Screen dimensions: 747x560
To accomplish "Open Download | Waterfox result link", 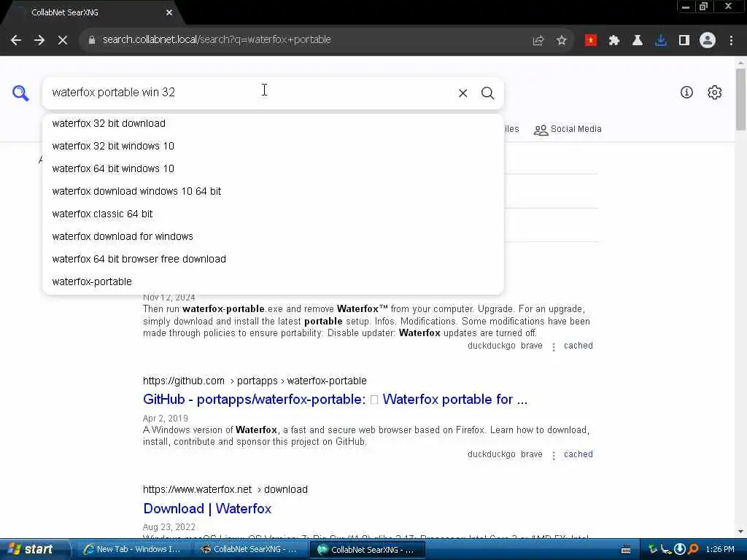I will (207, 508).
